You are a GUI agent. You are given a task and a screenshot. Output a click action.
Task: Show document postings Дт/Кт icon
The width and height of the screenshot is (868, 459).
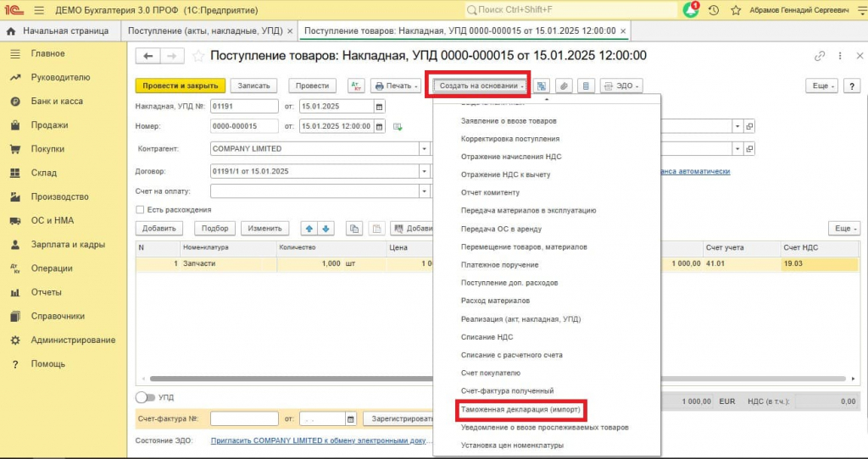356,86
